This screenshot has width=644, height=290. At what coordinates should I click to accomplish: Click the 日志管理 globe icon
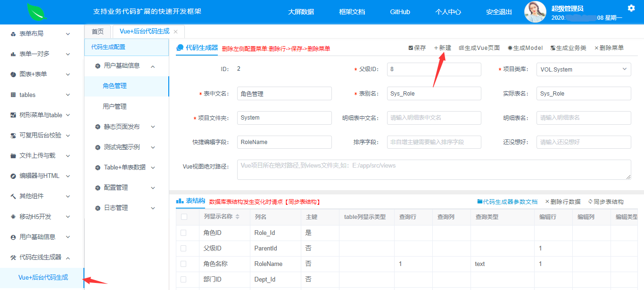98,208
